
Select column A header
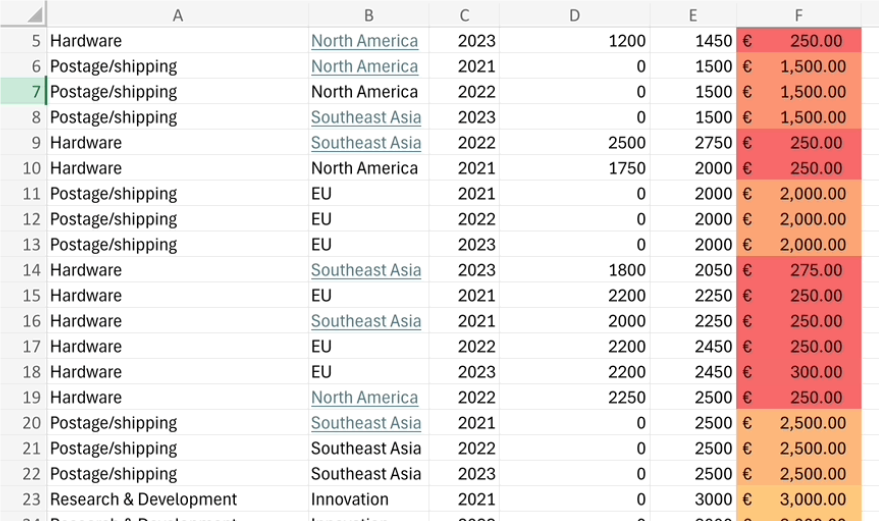177,15
